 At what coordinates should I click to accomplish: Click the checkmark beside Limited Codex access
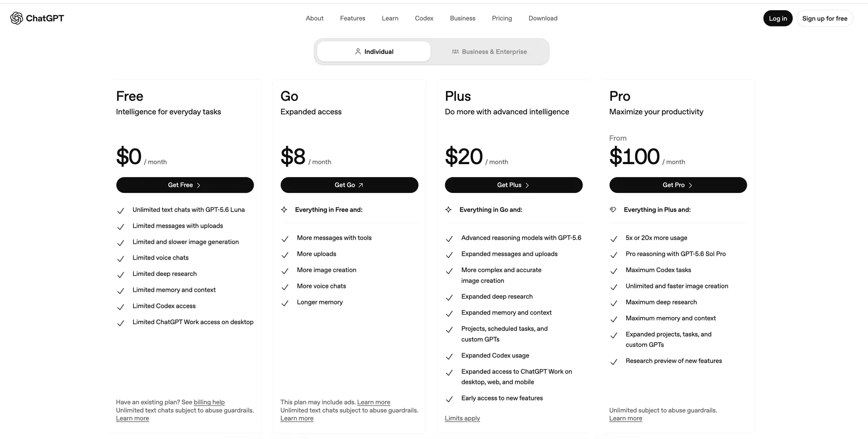tap(121, 307)
